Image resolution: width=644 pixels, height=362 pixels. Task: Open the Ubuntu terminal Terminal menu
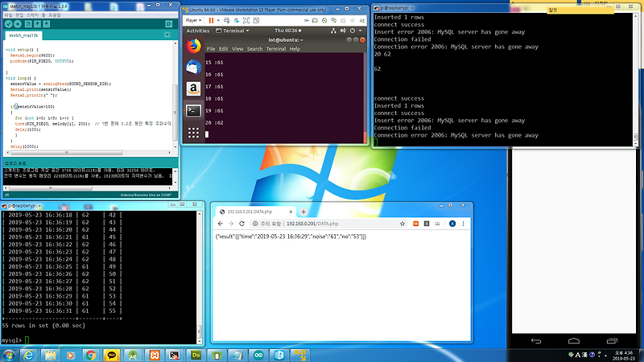point(276,49)
